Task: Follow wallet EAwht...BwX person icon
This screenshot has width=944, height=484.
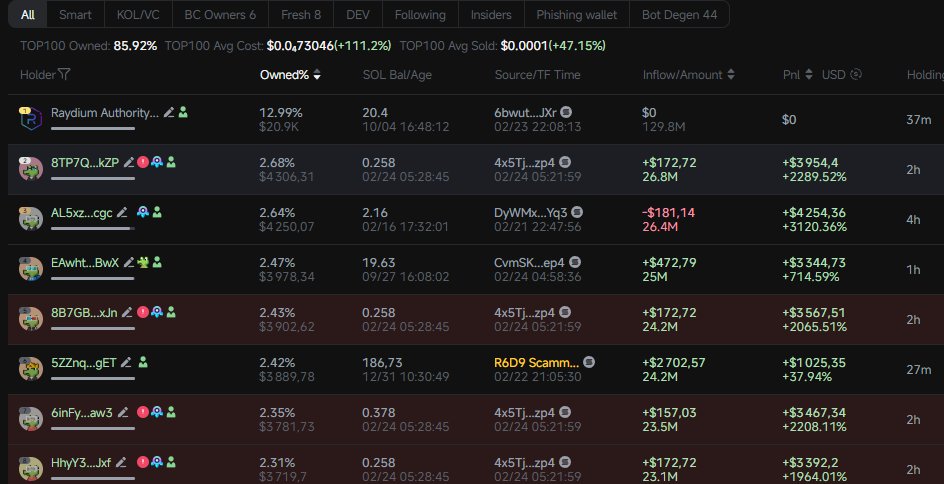Action: (157, 262)
